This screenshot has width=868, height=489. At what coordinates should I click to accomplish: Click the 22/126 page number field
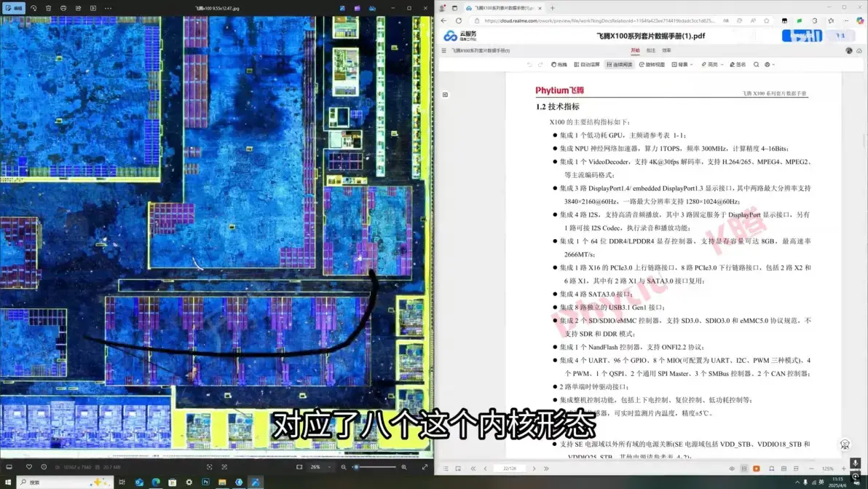coord(510,469)
